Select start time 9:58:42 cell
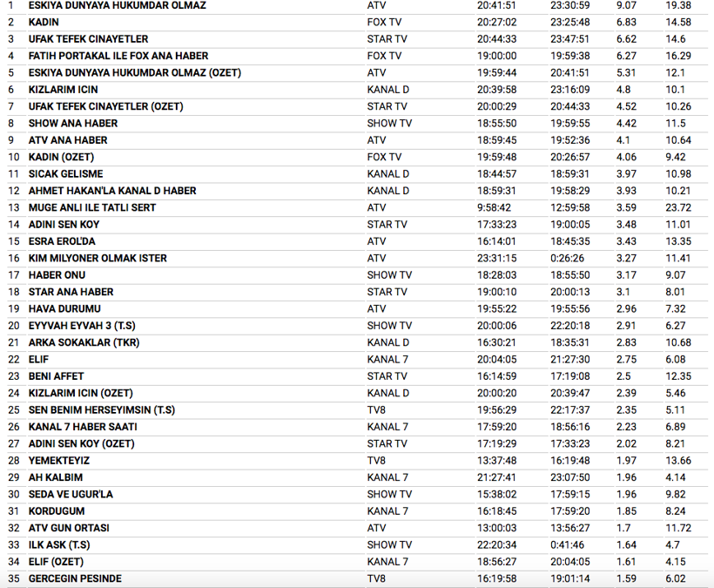The width and height of the screenshot is (714, 588). [x=493, y=208]
